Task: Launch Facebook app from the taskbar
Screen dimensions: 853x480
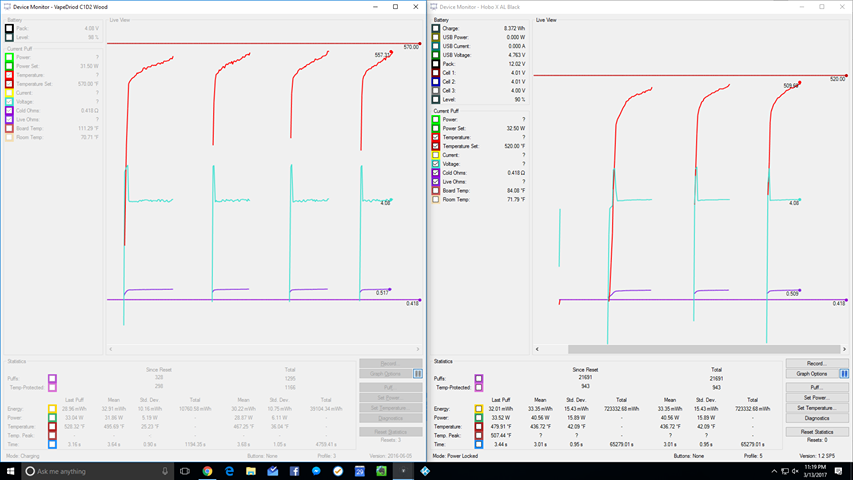Action: point(295,470)
